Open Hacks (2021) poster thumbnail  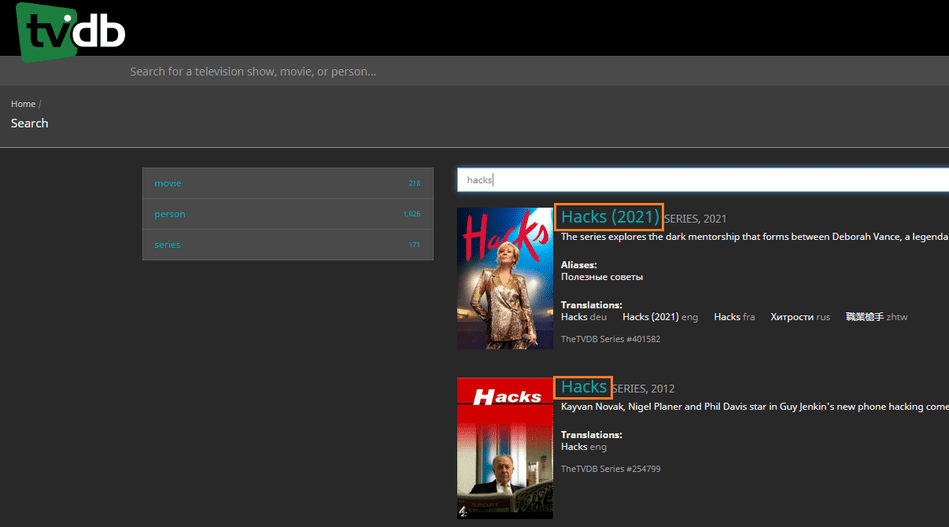pyautogui.click(x=505, y=278)
